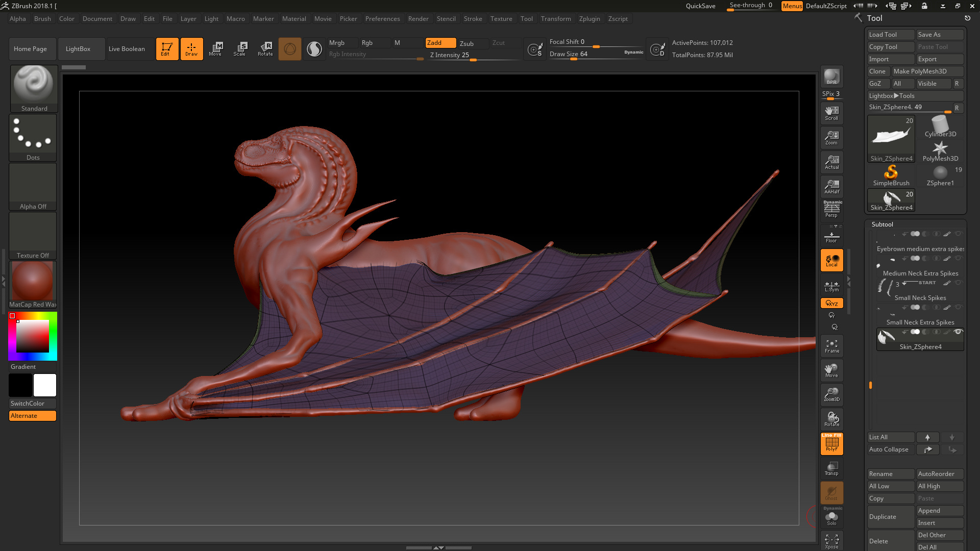
Task: Click the BPR render icon
Action: (831, 77)
